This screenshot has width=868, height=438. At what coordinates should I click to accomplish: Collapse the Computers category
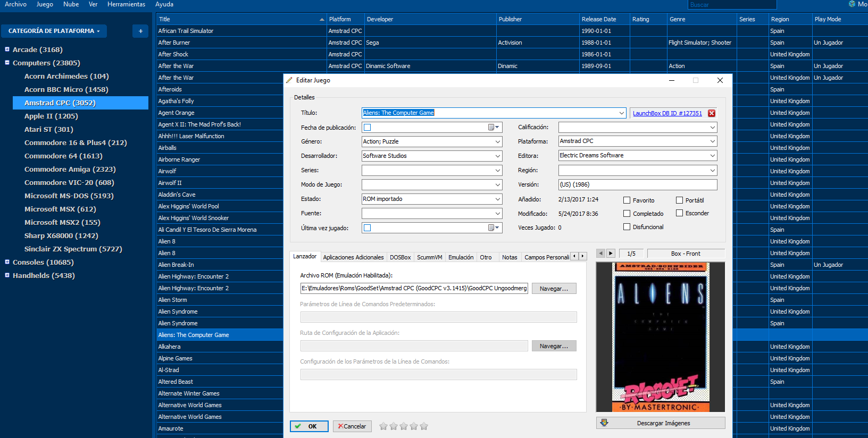(7, 63)
